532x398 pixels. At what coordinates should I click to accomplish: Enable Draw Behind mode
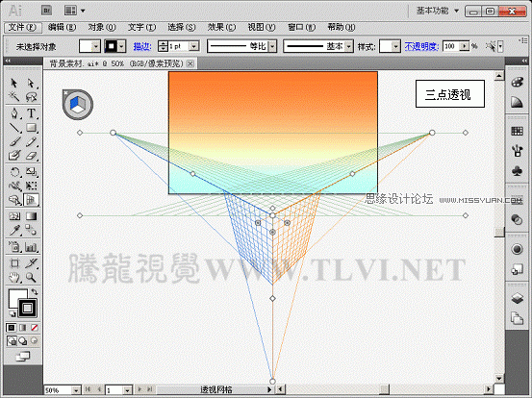click(23, 340)
